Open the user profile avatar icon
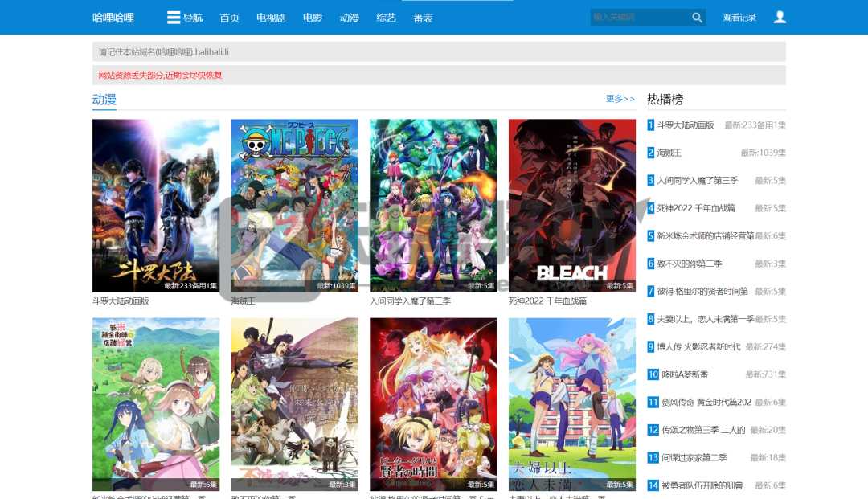This screenshot has width=868, height=499. click(779, 17)
